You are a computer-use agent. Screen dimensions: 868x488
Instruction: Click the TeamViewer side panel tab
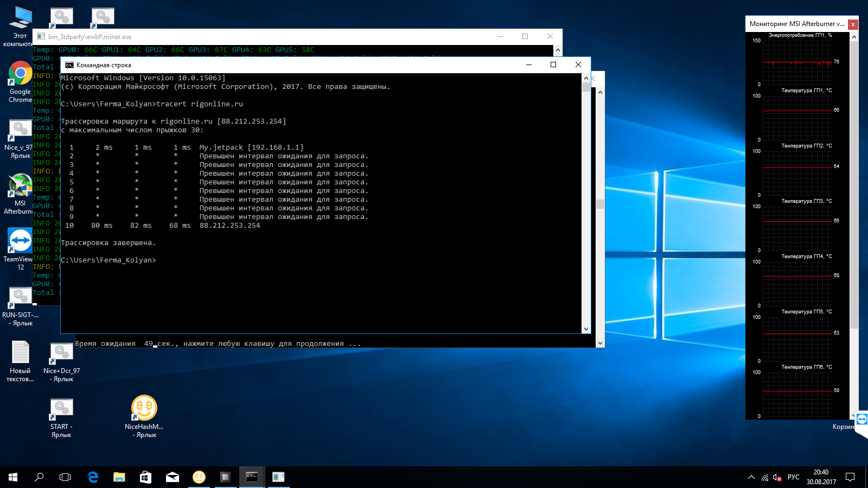pyautogui.click(x=861, y=419)
